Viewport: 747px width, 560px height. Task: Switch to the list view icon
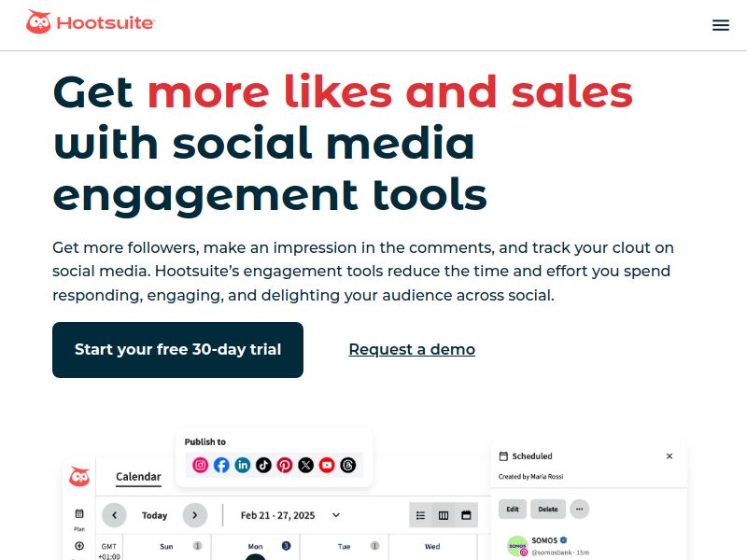[x=421, y=515]
